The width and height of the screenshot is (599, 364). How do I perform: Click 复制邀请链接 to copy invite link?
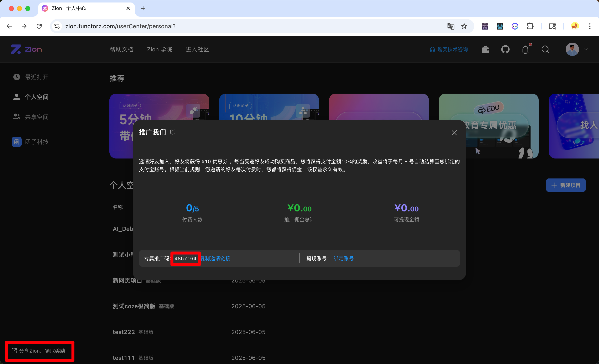(x=215, y=259)
